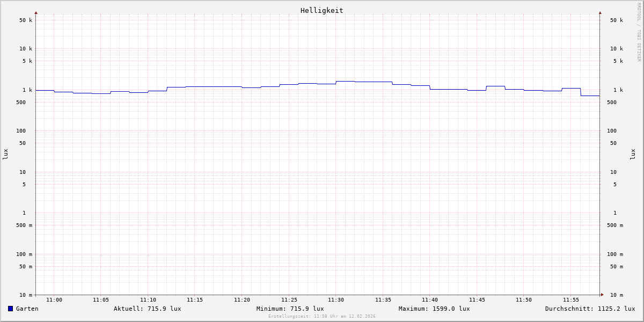Select the Minimum: 715.9 lux readout
Viewport: 644px width, 322px height.
[290, 309]
